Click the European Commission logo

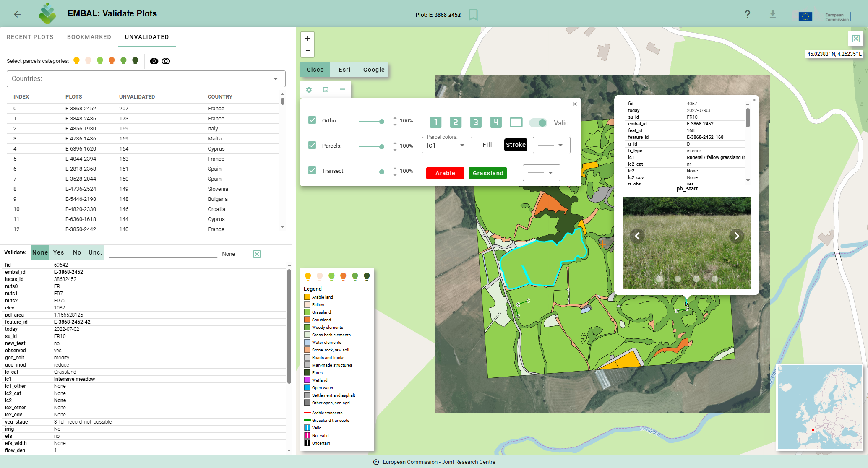click(x=824, y=16)
